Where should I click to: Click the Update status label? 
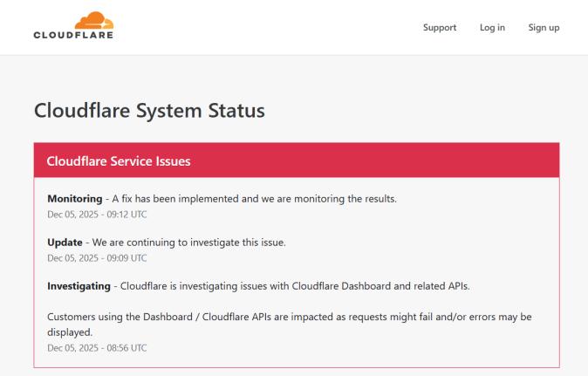(x=65, y=243)
